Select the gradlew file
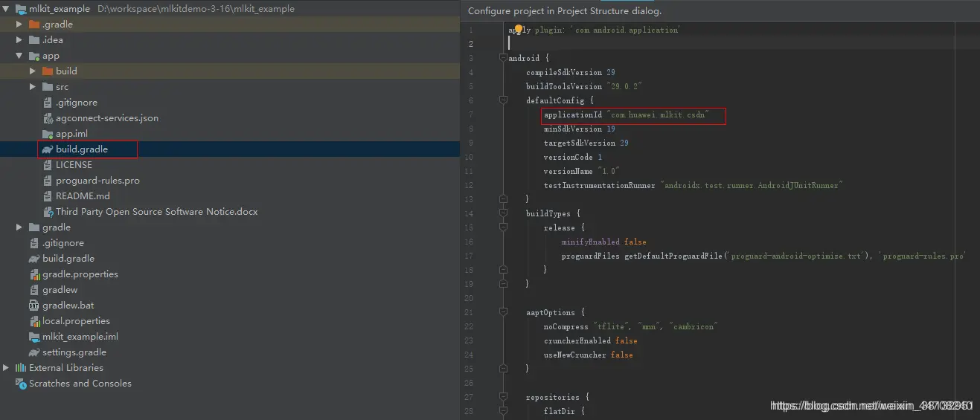980x420 pixels. click(x=60, y=290)
